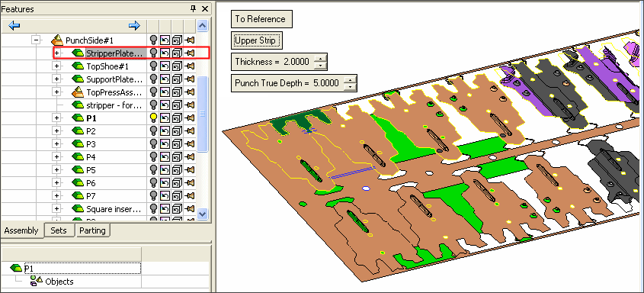Click the right blue arrow in Features header
Viewport: 644px width, 293px height.
tap(134, 26)
